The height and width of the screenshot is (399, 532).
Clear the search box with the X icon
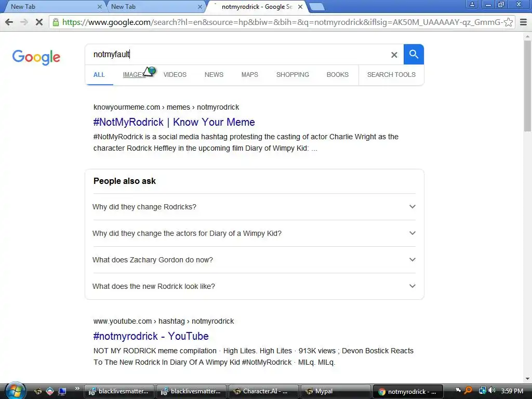pos(394,55)
